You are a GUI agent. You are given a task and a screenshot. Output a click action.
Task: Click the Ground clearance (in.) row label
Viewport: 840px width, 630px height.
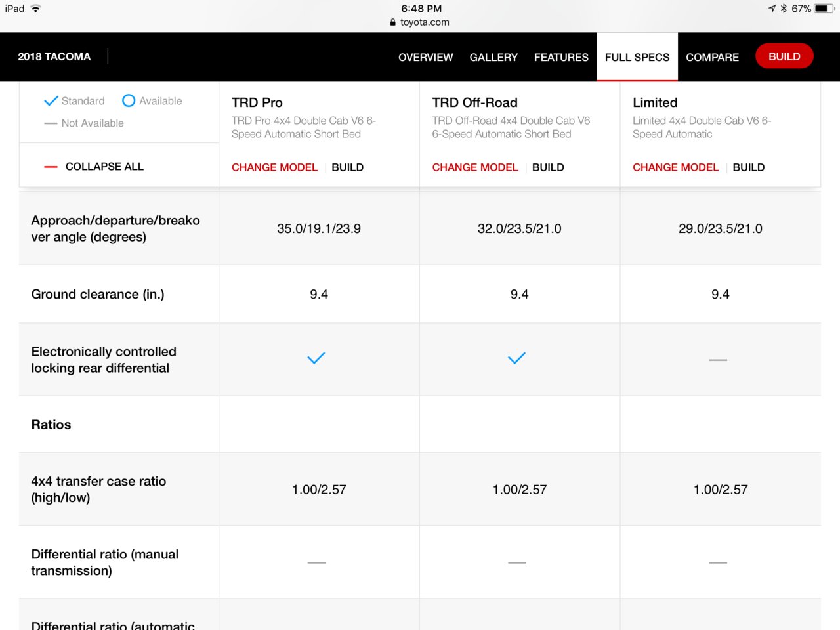point(98,294)
